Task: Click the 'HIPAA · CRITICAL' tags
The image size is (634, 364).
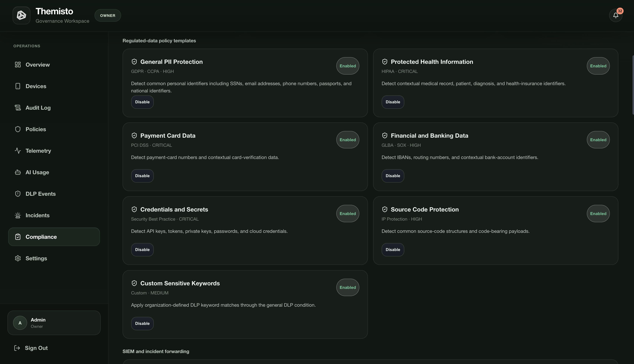Action: pyautogui.click(x=399, y=71)
